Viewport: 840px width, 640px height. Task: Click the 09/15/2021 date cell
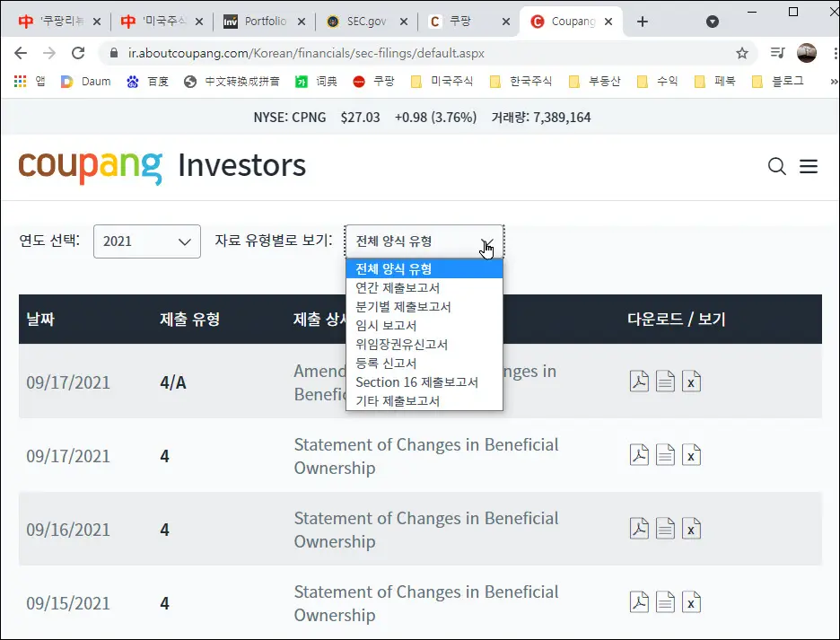click(68, 603)
